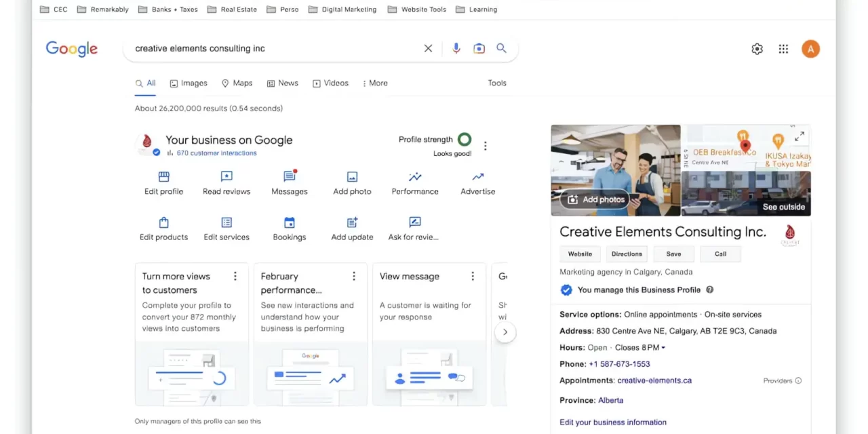Open the CEC bookmarks folder
The width and height of the screenshot is (868, 434).
pos(54,9)
